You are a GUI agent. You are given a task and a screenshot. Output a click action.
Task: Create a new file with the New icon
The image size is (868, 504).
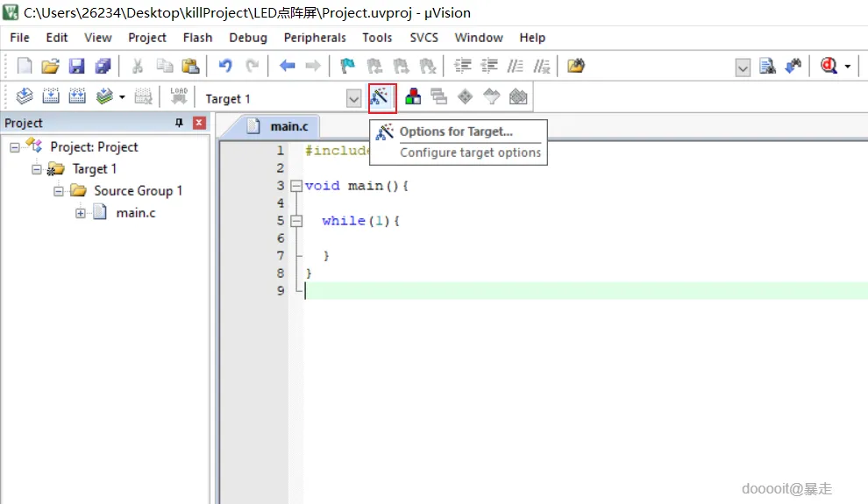coord(25,66)
